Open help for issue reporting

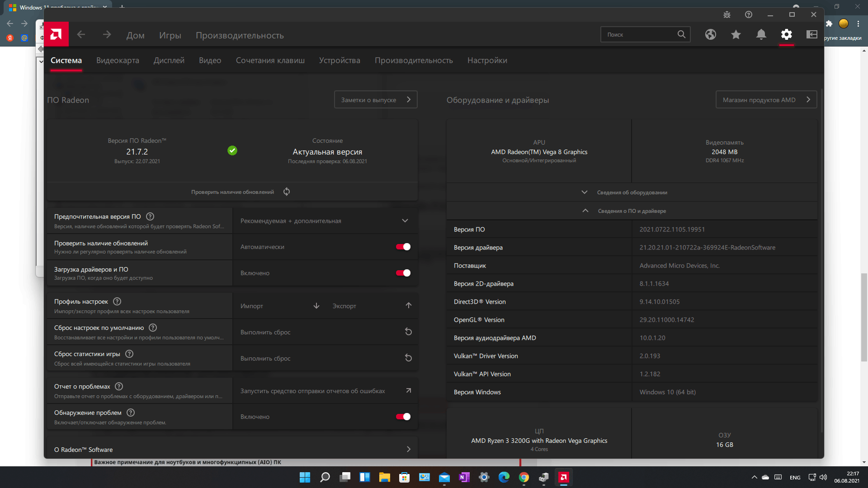coord(119,386)
